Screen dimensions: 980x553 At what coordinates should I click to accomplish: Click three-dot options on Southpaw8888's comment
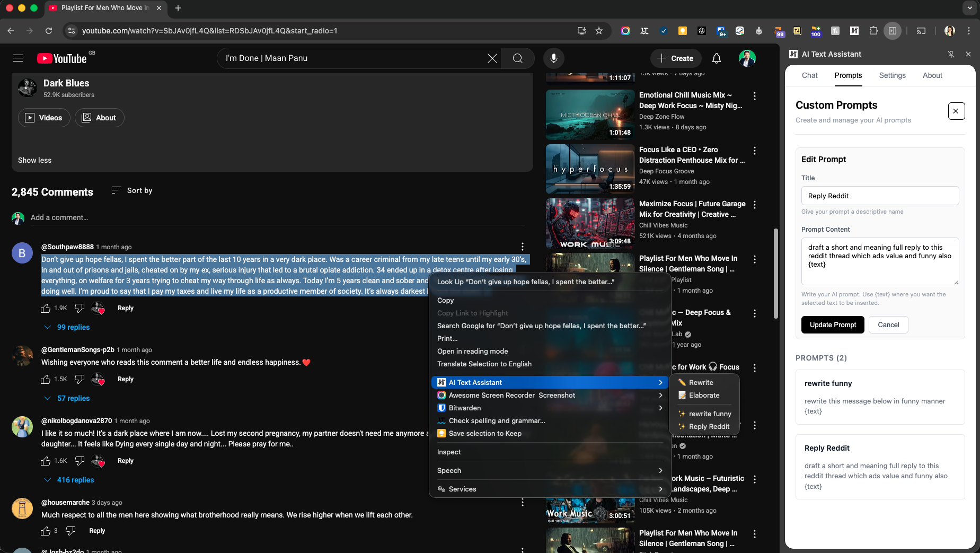coord(522,247)
